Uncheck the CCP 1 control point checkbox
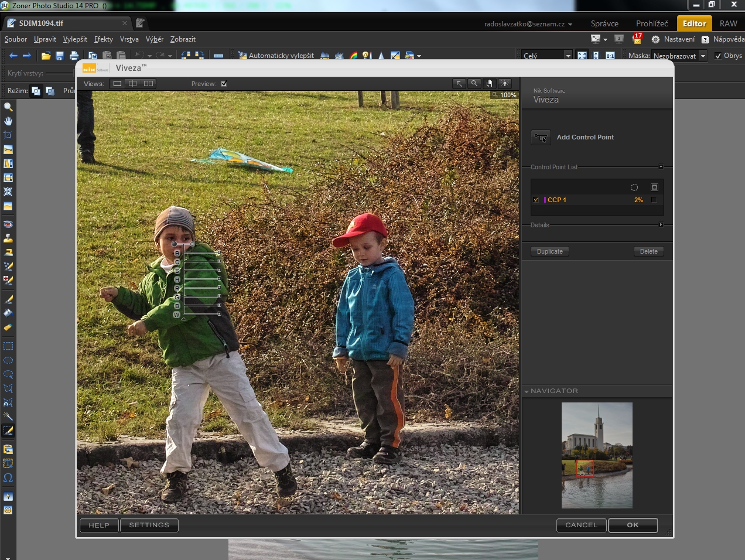 pyautogui.click(x=536, y=200)
